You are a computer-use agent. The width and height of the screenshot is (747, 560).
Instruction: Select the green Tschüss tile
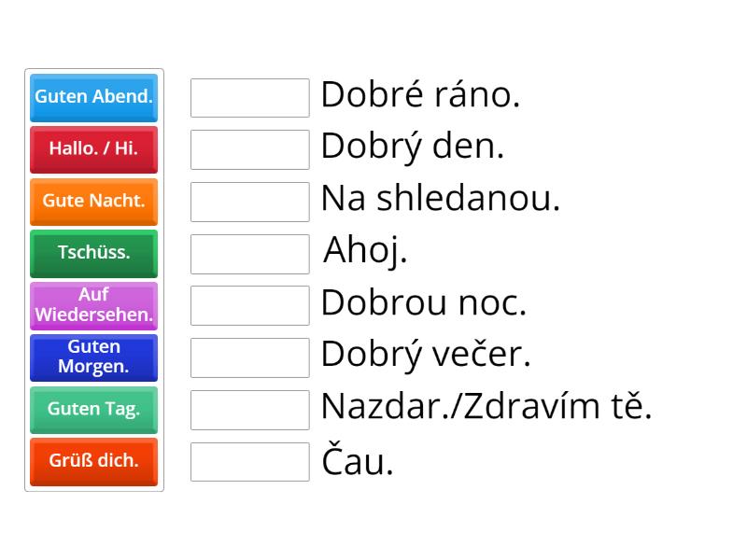93,254
